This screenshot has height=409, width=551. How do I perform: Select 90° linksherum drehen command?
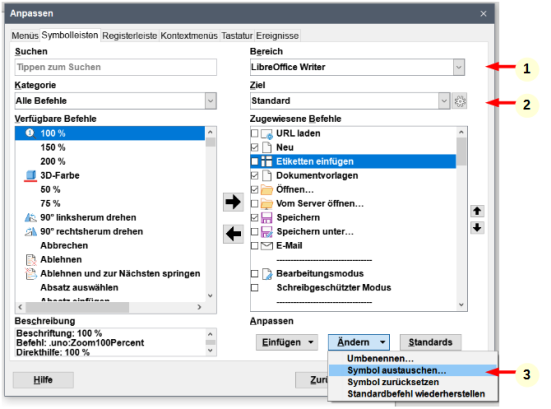coord(88,218)
